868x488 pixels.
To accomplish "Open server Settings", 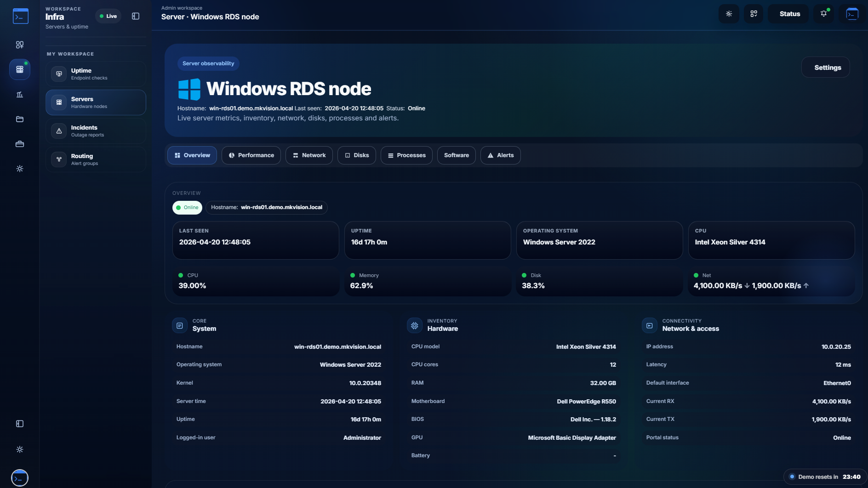I will click(x=826, y=67).
